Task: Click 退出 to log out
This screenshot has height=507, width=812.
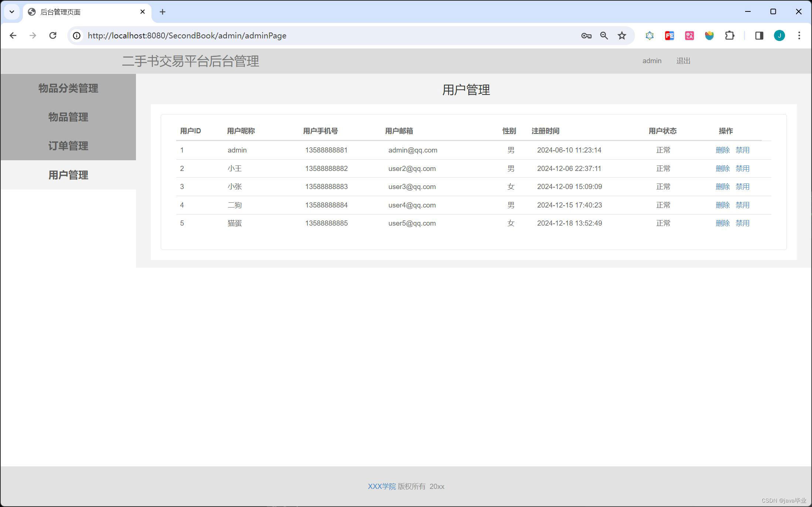Action: pyautogui.click(x=683, y=61)
